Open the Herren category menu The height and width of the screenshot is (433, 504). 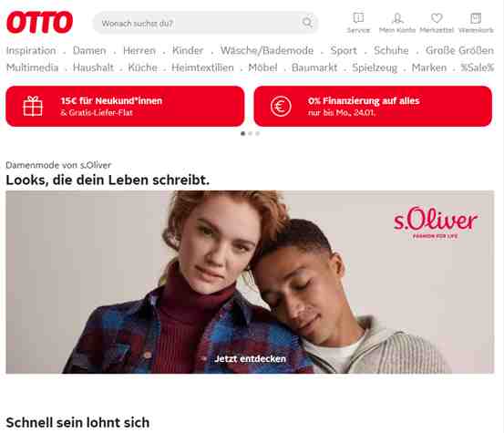pyautogui.click(x=139, y=50)
